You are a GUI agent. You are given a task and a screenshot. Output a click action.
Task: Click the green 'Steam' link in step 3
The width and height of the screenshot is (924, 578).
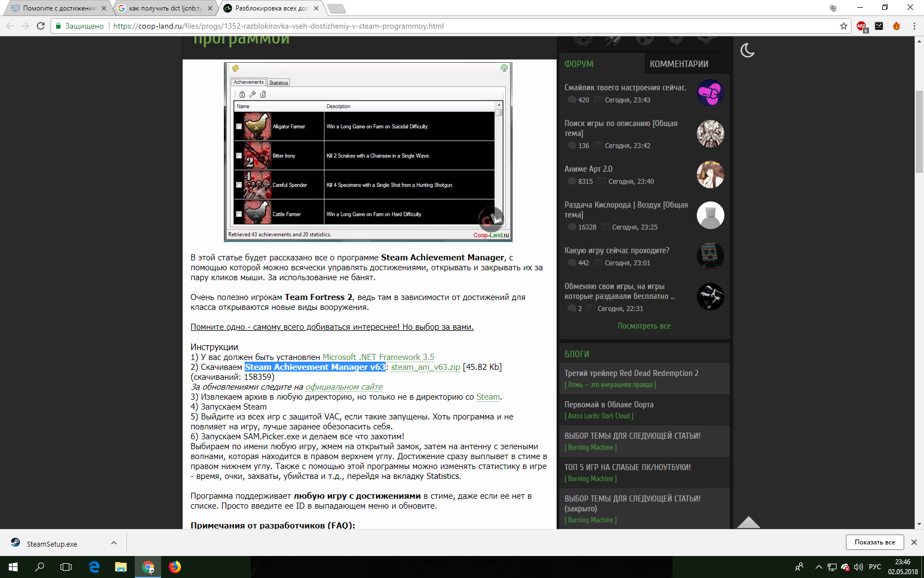(488, 397)
